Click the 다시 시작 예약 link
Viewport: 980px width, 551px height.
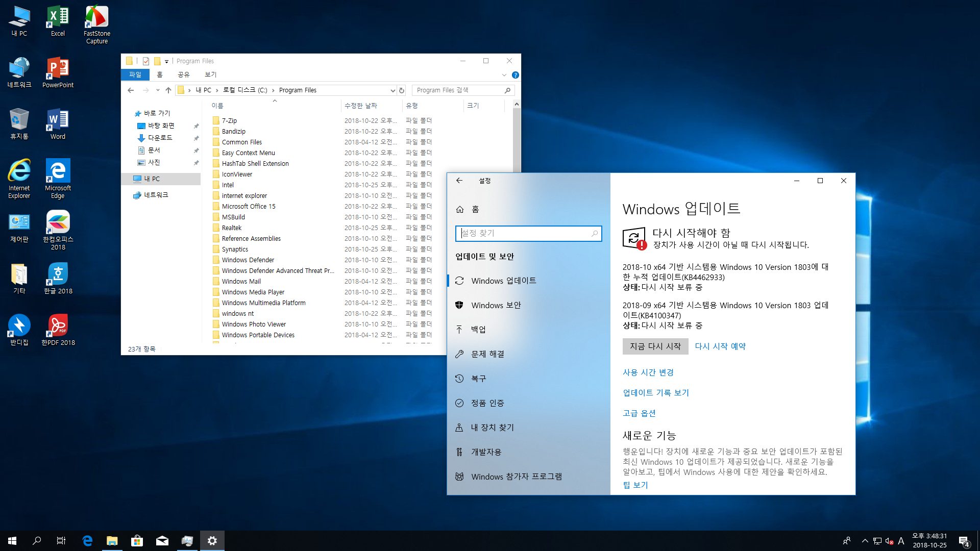pyautogui.click(x=720, y=346)
